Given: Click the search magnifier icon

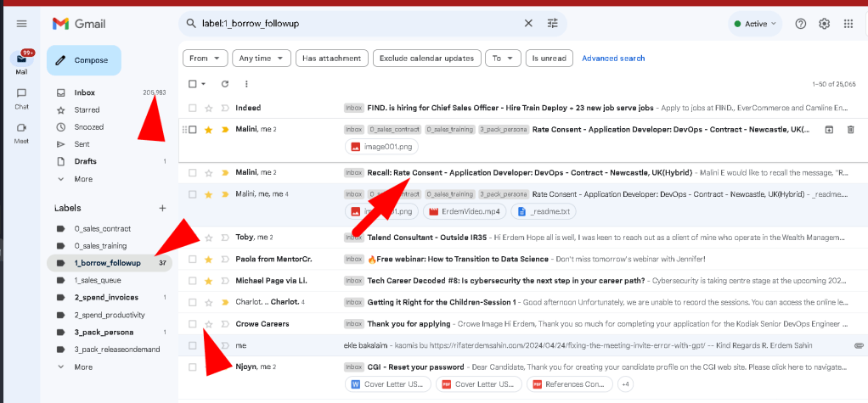Looking at the screenshot, I should [191, 24].
